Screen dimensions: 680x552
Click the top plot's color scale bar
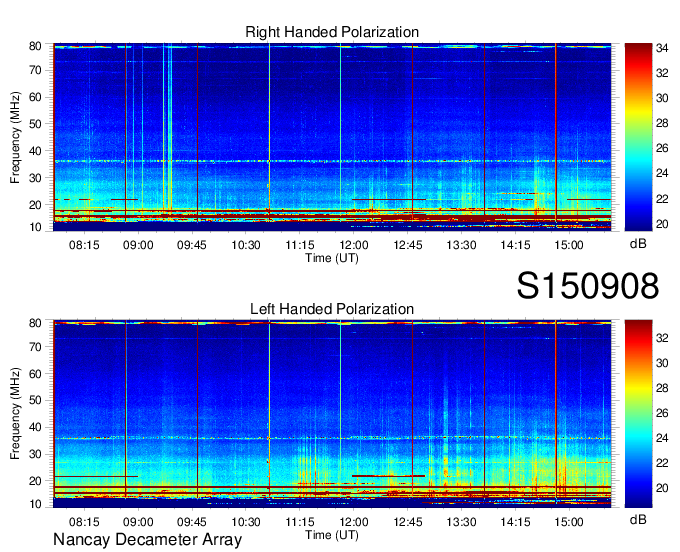click(x=638, y=137)
